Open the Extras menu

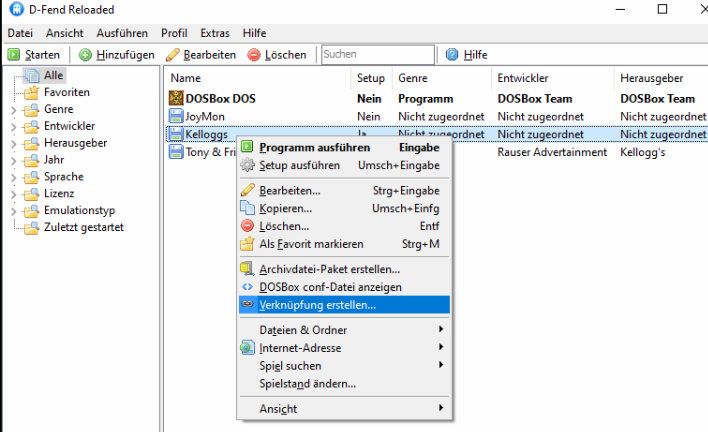pyautogui.click(x=214, y=33)
